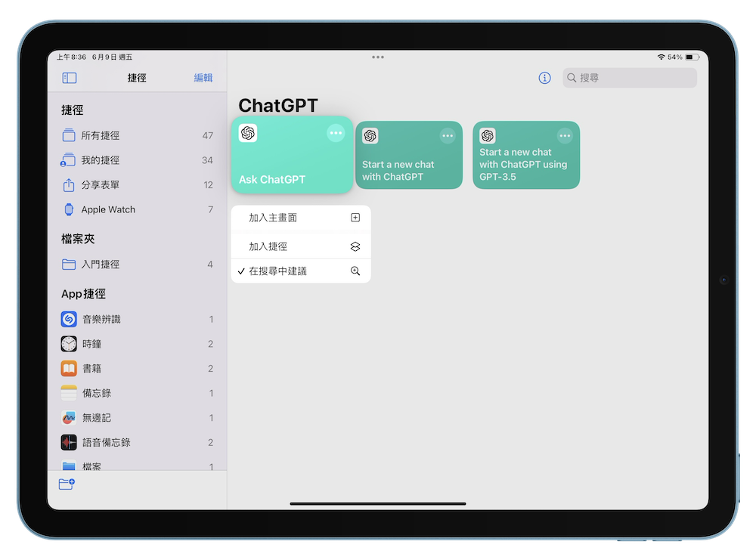The height and width of the screenshot is (560, 756).
Task: Open 我的捷徑 list
Action: 138,160
